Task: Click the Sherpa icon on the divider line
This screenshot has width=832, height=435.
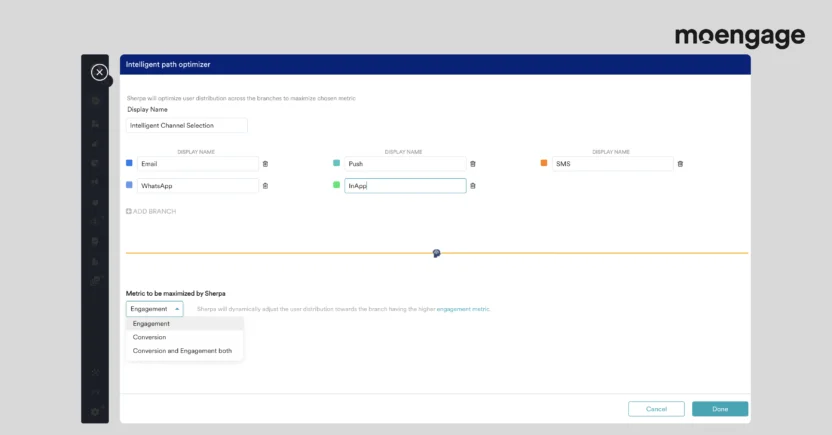Action: point(436,254)
